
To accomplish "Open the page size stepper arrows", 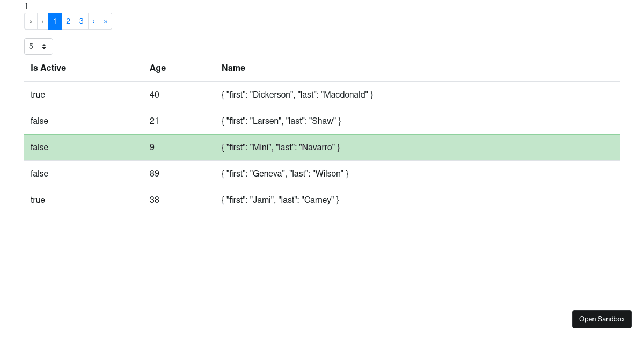I will [x=45, y=46].
